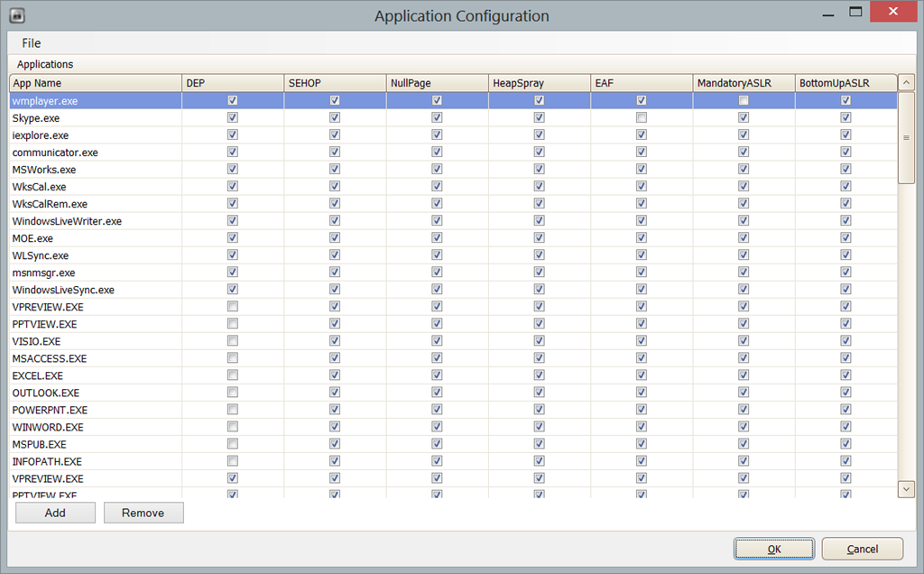Select the EXCEL.EXE app name
The width and height of the screenshot is (924, 574).
tap(38, 375)
